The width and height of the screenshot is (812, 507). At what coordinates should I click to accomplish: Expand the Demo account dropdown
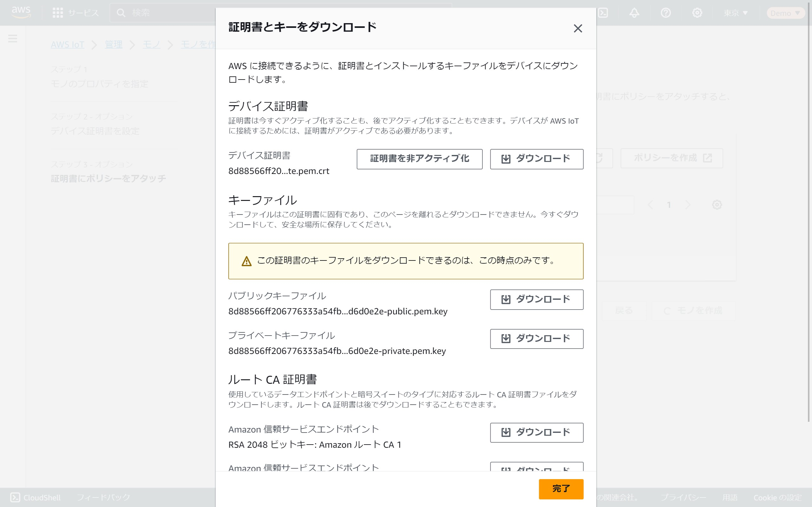coord(785,13)
